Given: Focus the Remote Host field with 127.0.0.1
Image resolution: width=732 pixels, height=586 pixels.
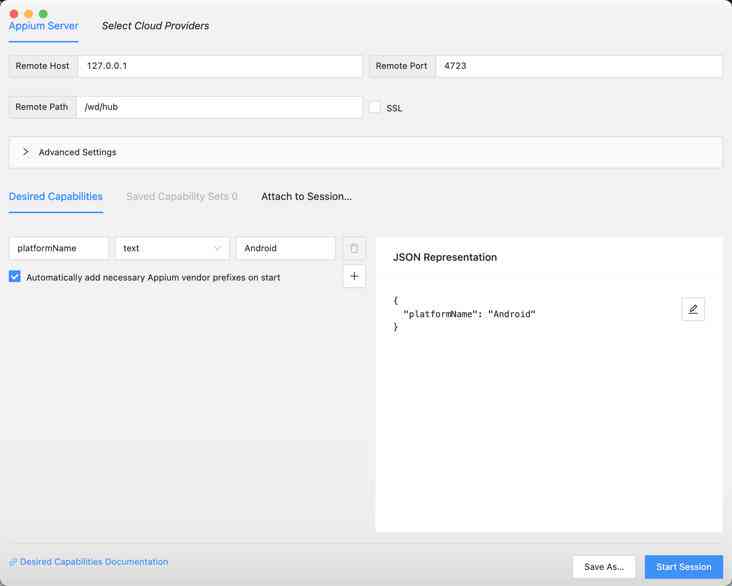Looking at the screenshot, I should click(220, 66).
